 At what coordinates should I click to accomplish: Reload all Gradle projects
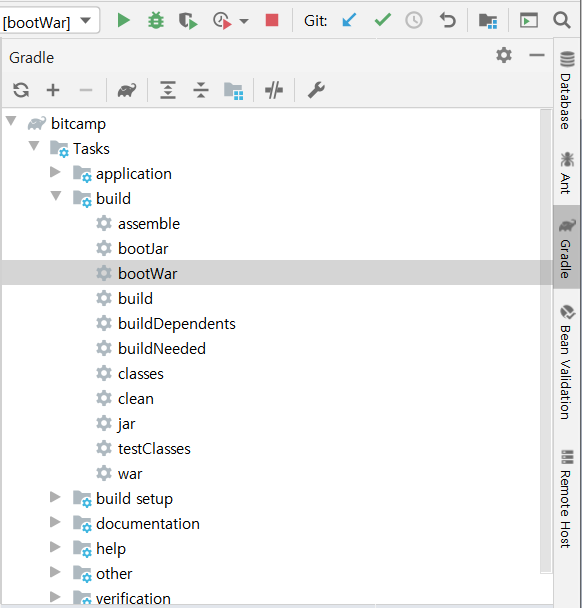[21, 90]
